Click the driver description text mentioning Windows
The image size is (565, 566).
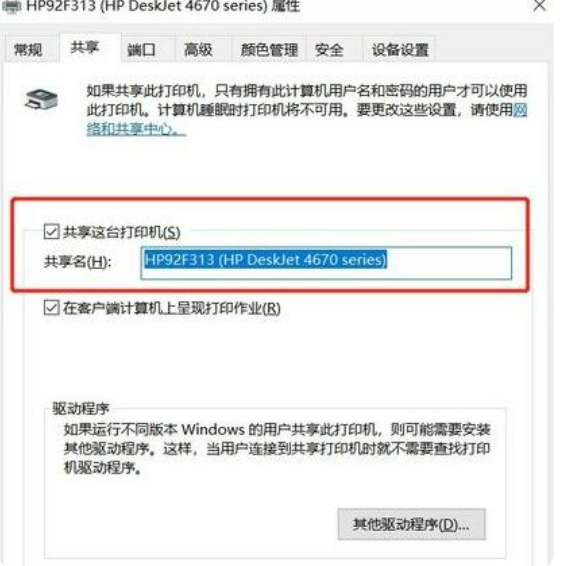click(277, 449)
